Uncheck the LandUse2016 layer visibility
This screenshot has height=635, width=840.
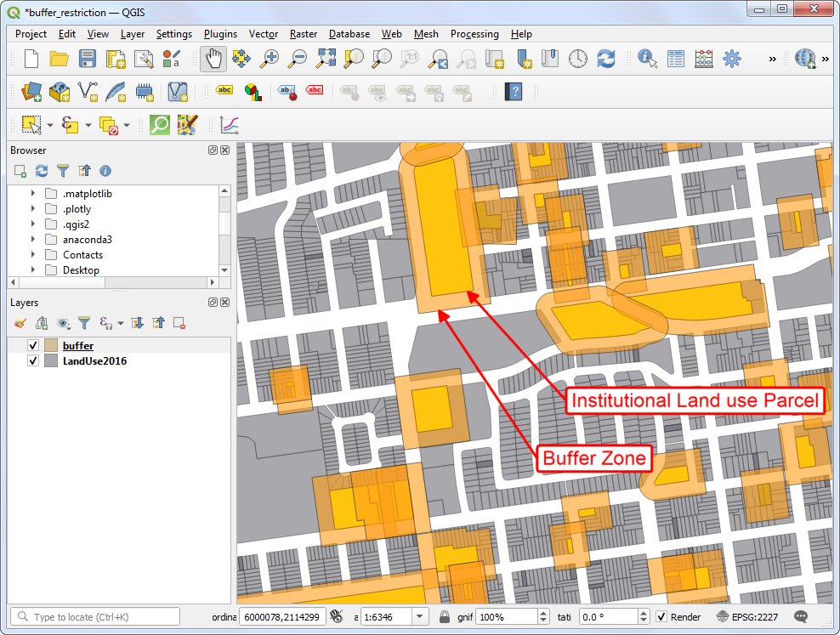32,360
